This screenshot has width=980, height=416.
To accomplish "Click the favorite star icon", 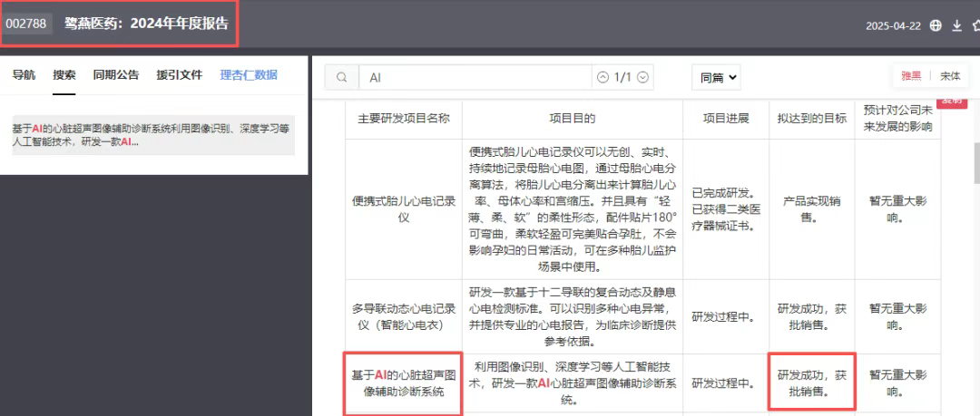I will pyautogui.click(x=975, y=25).
